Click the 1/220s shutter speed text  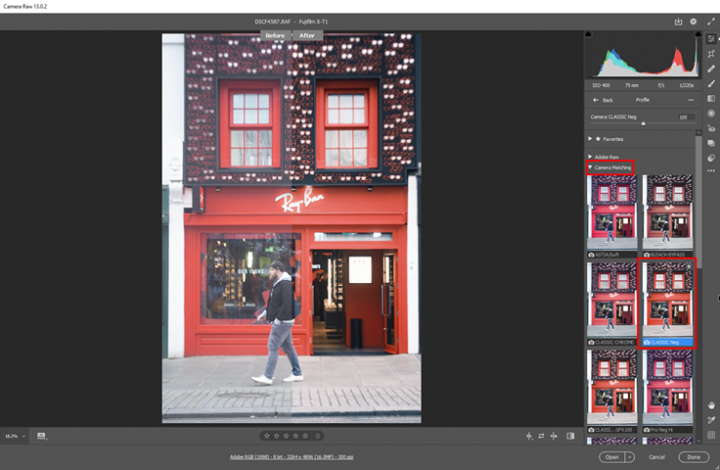click(686, 85)
